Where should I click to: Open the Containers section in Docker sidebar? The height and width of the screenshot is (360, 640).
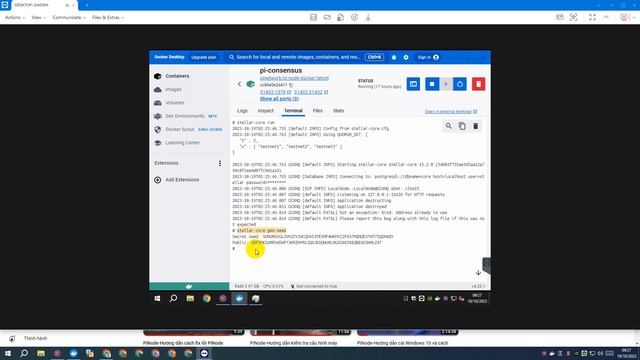tap(177, 76)
